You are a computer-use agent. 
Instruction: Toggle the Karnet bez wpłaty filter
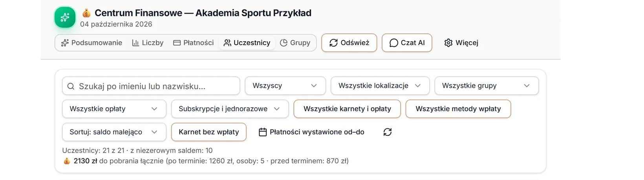tap(209, 132)
